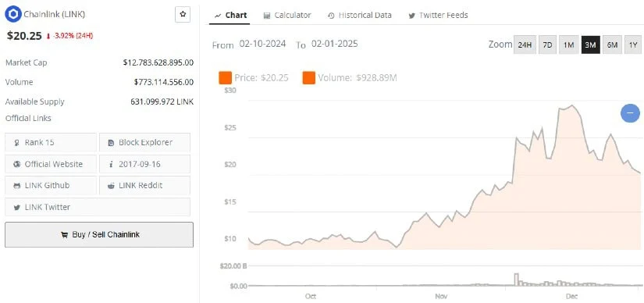Toggle the Volume series orange legend box

click(x=309, y=78)
